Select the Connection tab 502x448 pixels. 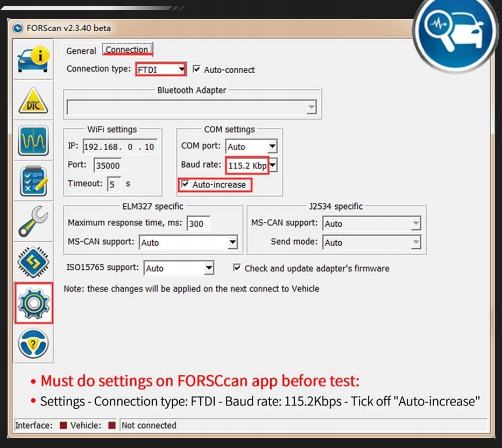127,50
